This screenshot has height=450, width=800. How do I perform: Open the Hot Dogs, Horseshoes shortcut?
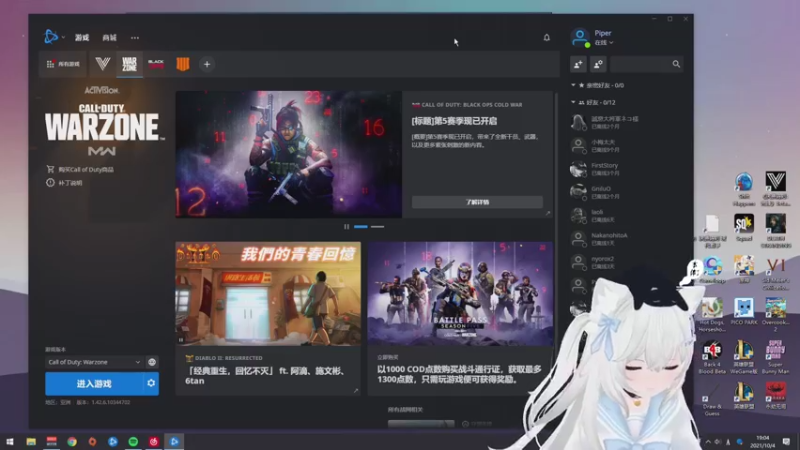pyautogui.click(x=712, y=314)
